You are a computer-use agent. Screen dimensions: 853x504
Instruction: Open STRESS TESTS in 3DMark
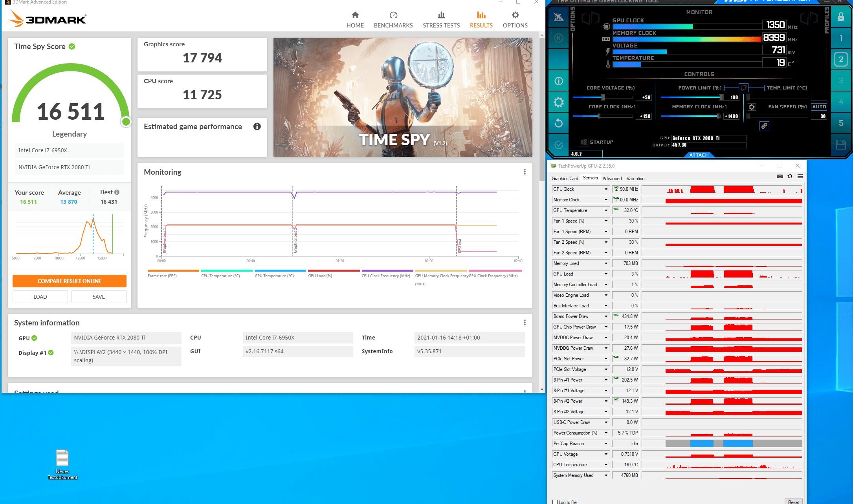(441, 20)
